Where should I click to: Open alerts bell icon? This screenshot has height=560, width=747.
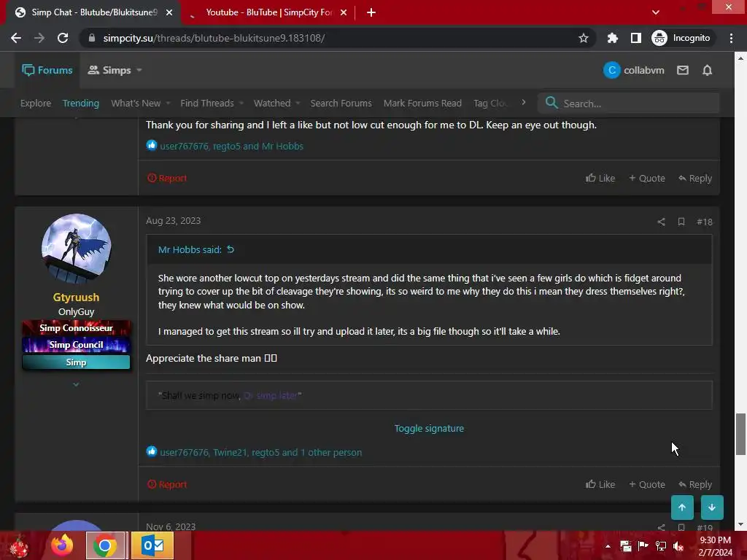(707, 70)
